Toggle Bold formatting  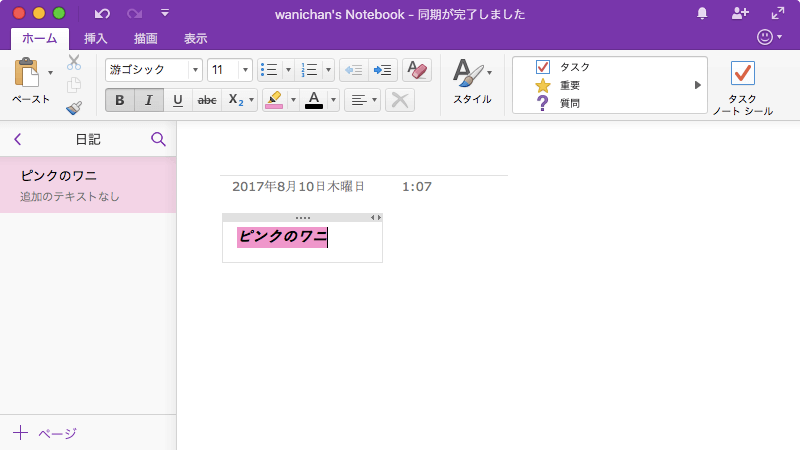tap(120, 100)
